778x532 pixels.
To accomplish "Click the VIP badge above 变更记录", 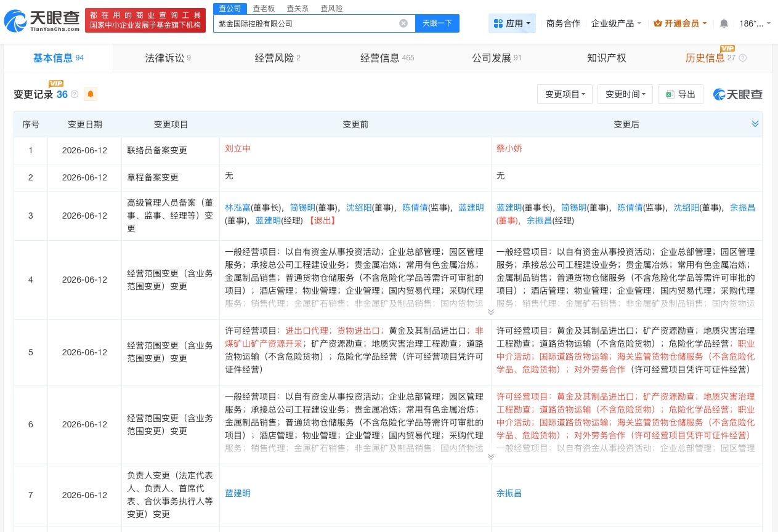I will click(x=56, y=84).
